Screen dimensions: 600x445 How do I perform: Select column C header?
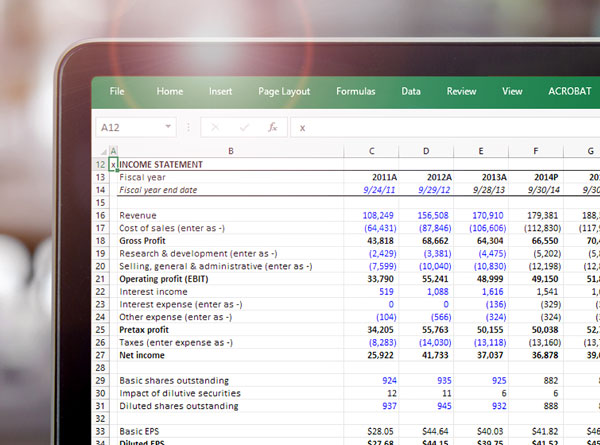pos(371,151)
